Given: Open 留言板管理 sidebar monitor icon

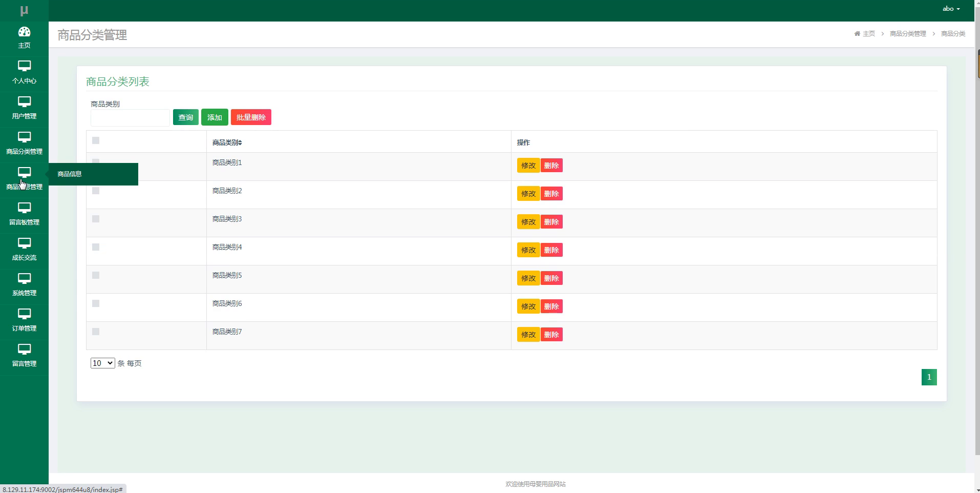Looking at the screenshot, I should click(24, 208).
